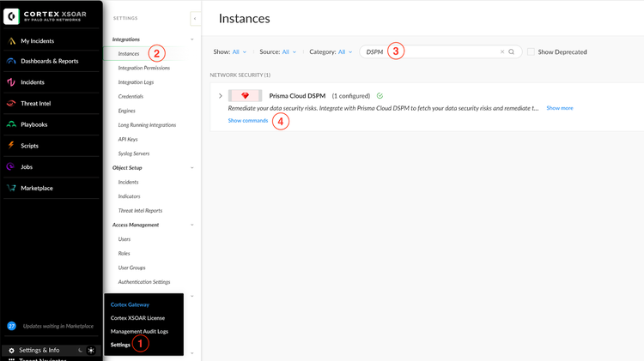
Task: Click the Marketplace cart icon
Action: [11, 188]
